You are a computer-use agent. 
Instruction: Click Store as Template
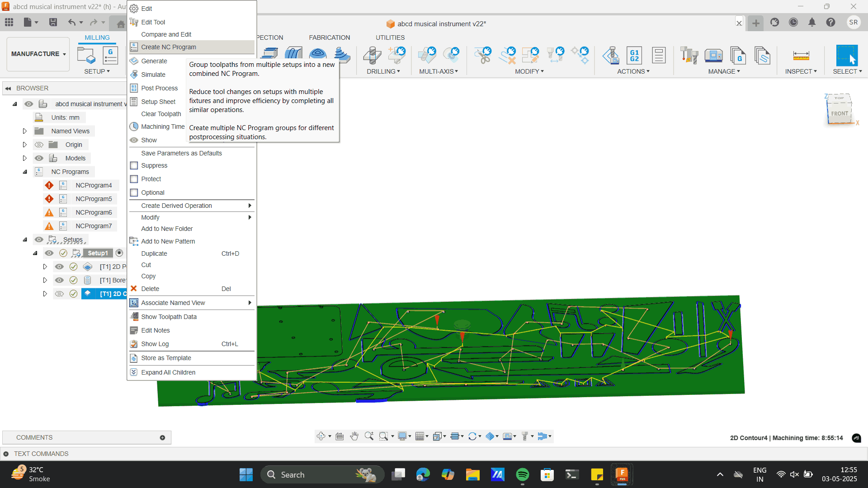click(x=192, y=358)
